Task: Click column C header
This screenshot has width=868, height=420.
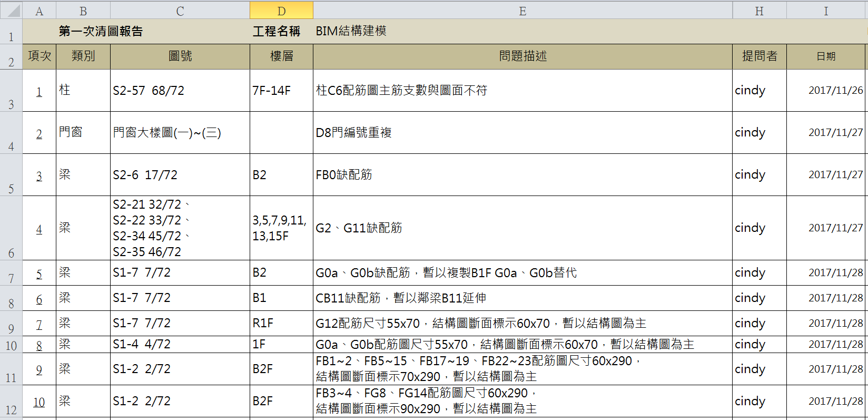Action: pos(180,11)
